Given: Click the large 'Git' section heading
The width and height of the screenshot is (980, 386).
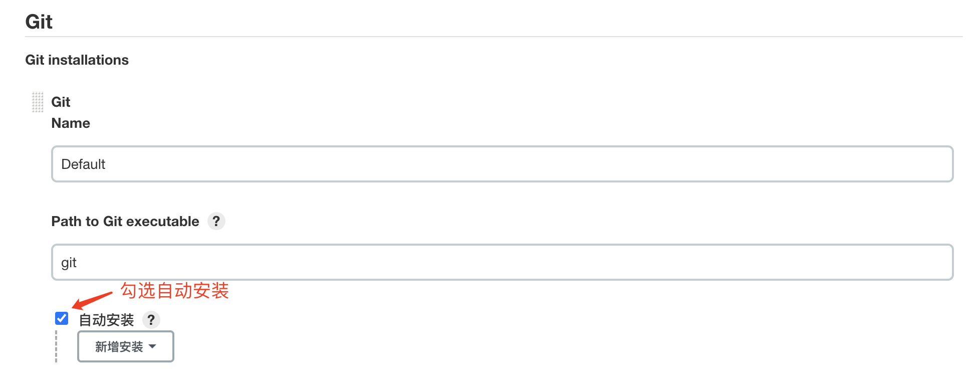Looking at the screenshot, I should pos(39,22).
